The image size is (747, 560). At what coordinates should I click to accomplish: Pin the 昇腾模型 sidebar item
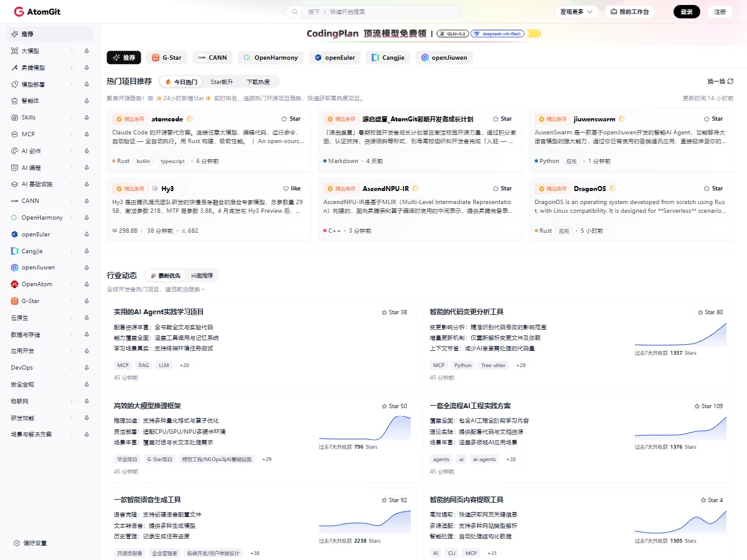(x=87, y=68)
